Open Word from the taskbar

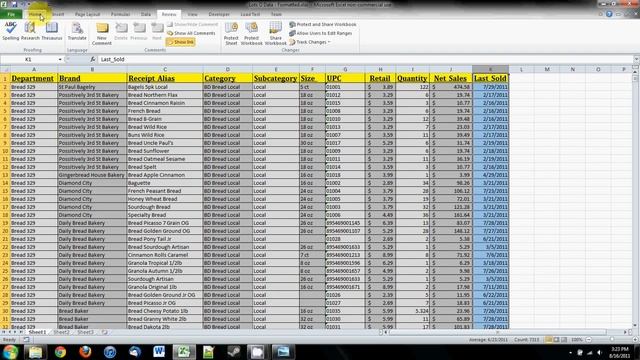tap(159, 352)
